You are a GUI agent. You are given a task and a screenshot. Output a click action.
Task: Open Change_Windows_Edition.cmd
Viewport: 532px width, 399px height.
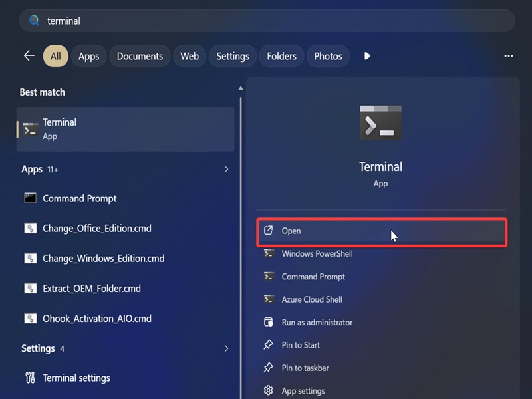point(125,258)
